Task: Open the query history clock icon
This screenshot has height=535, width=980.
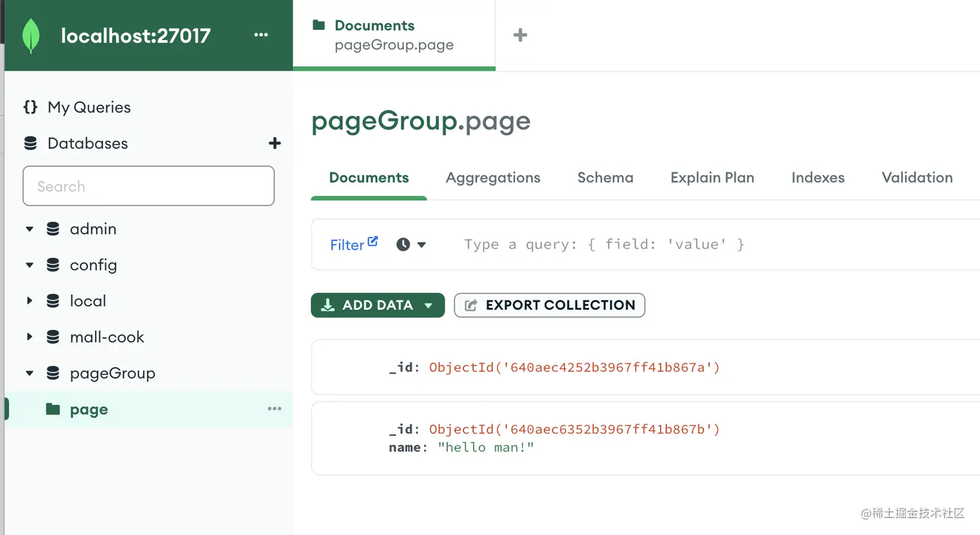Action: pos(403,244)
